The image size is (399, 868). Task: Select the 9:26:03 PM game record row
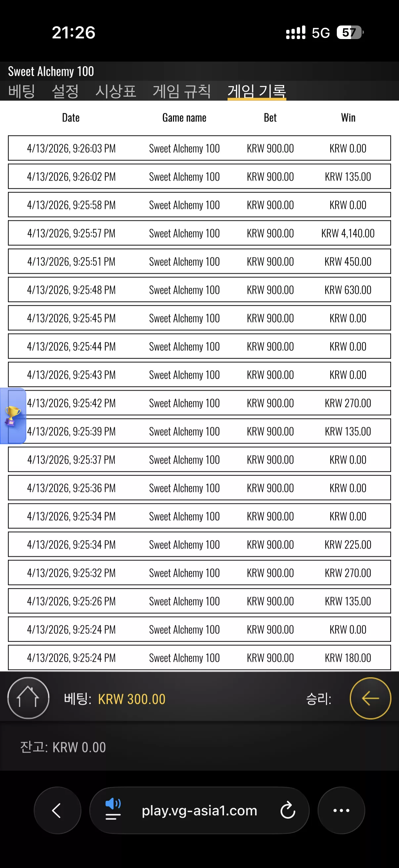click(x=199, y=148)
